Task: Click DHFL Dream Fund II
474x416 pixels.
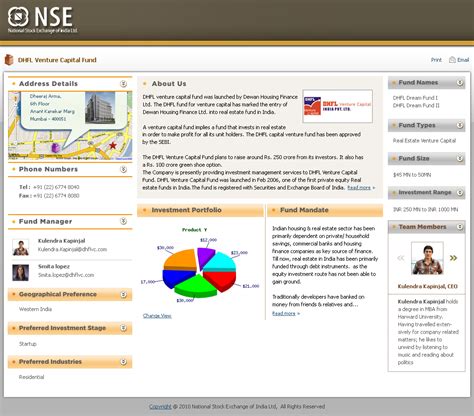Action: coord(416,106)
